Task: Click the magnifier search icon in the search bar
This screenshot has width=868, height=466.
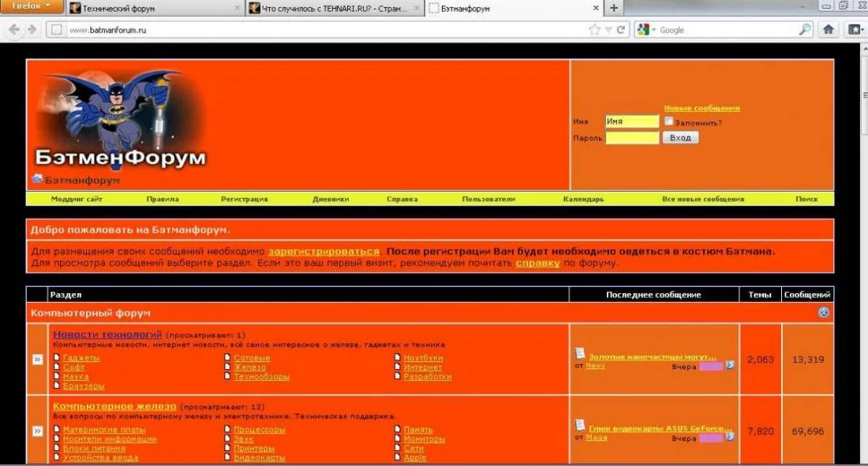Action: coord(805,30)
